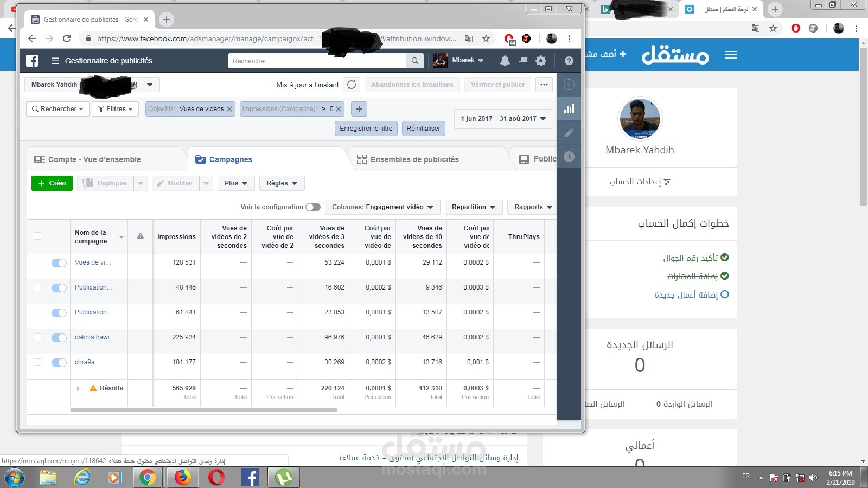Open the date range 1 jun 2017 – 31 aoû 2017
The width and height of the screenshot is (868, 488).
click(503, 118)
